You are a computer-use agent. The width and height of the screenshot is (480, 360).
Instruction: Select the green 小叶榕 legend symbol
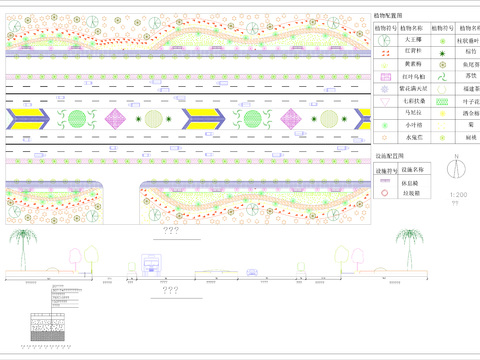[x=385, y=126]
